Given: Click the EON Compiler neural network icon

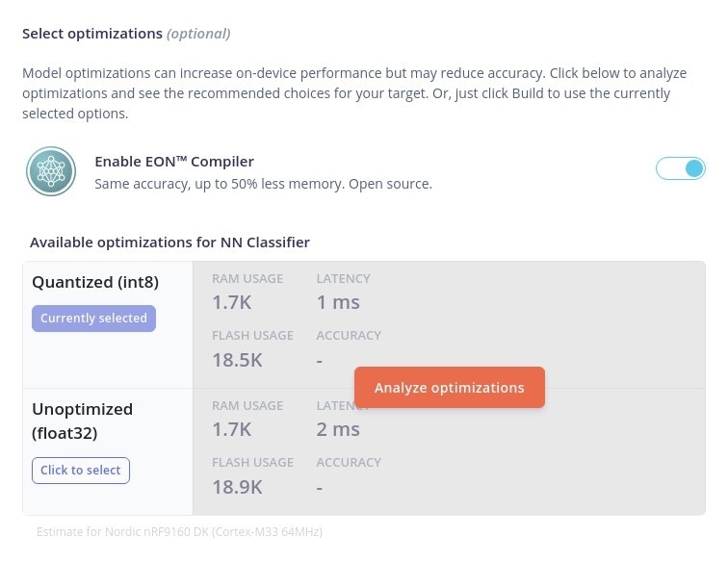Looking at the screenshot, I should point(51,171).
